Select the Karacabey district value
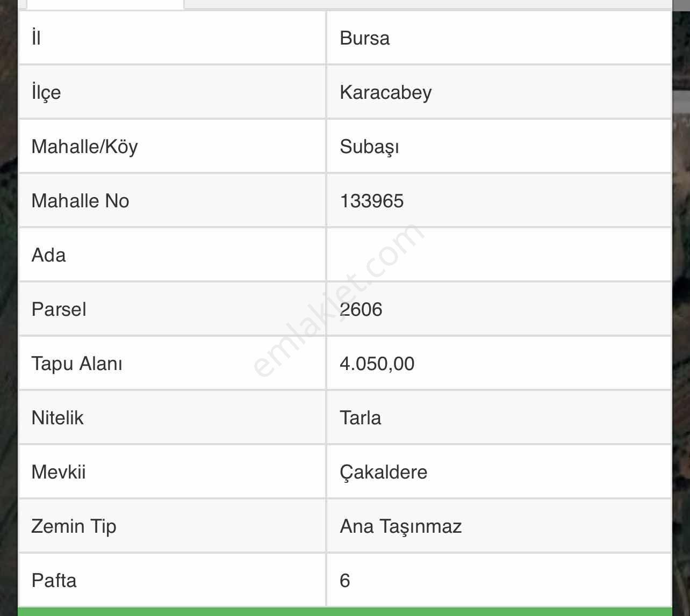Image resolution: width=690 pixels, height=616 pixels. [x=385, y=92]
